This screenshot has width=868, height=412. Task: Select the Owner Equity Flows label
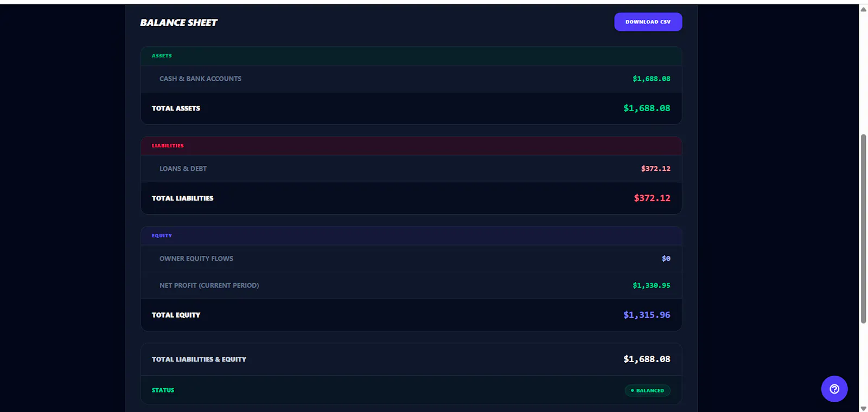(196, 259)
